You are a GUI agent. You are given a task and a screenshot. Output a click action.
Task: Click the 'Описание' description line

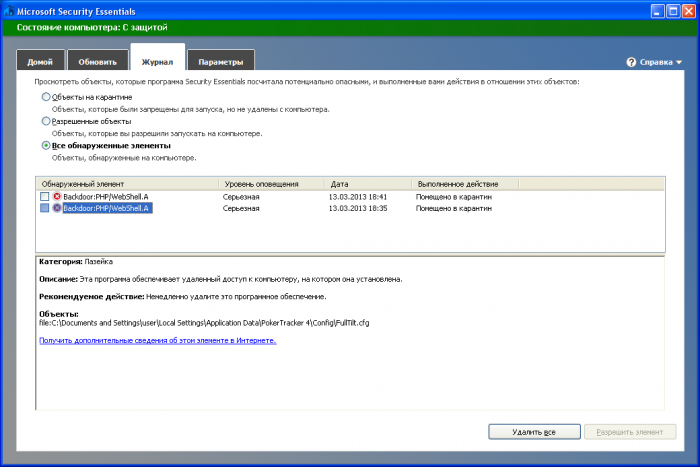pos(221,279)
